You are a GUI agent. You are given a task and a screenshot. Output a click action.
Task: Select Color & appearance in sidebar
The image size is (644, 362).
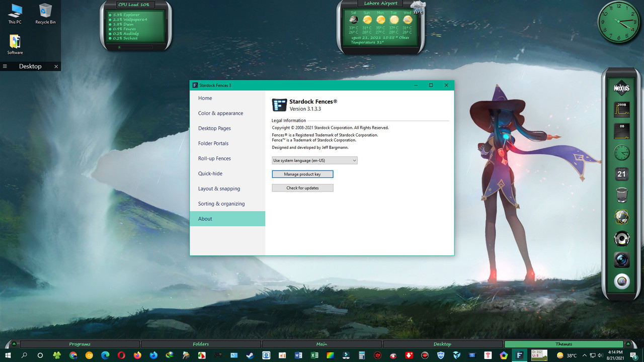point(227,113)
